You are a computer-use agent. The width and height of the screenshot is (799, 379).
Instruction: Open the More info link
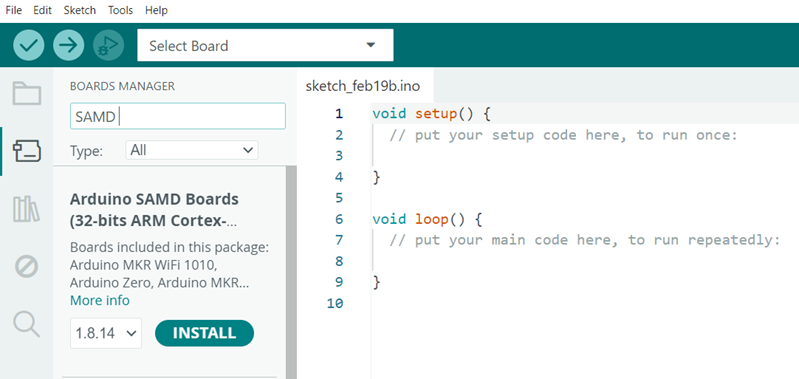[x=100, y=301]
